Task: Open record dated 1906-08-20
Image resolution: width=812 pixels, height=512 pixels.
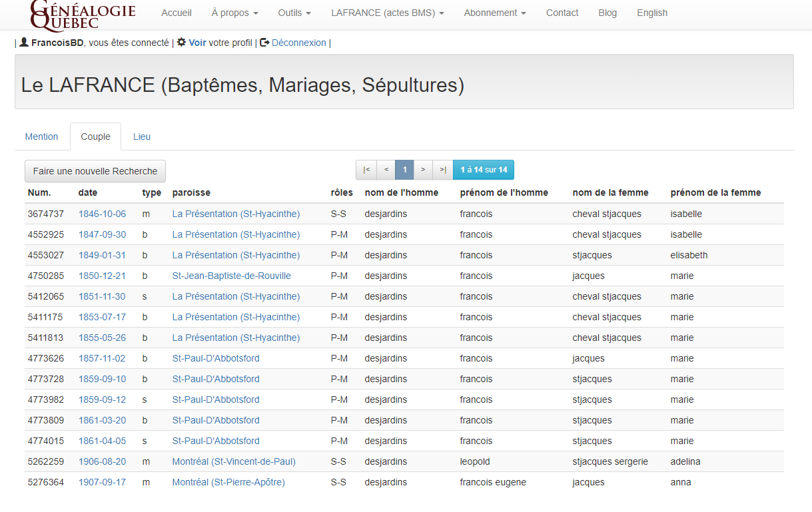Action: [102, 461]
